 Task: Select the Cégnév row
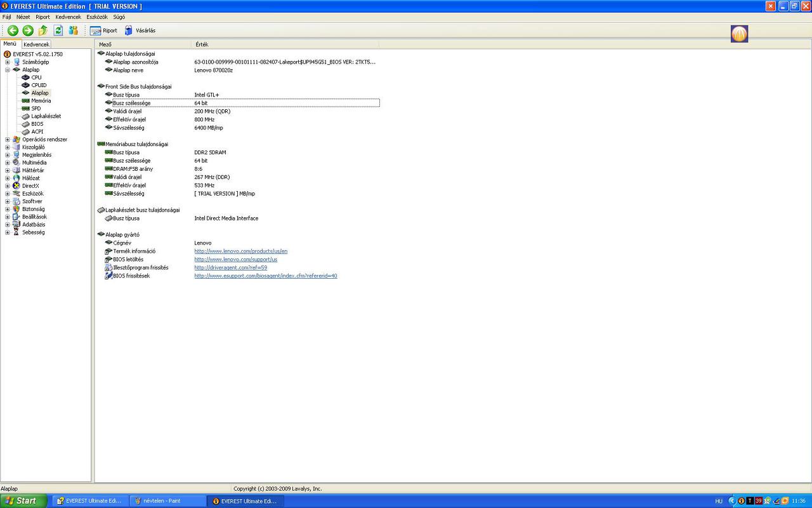click(238, 243)
